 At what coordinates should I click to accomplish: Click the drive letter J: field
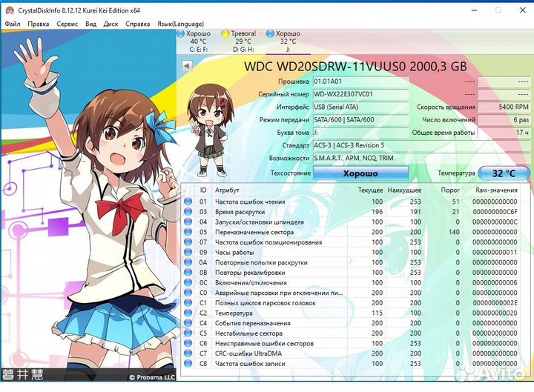coord(360,133)
